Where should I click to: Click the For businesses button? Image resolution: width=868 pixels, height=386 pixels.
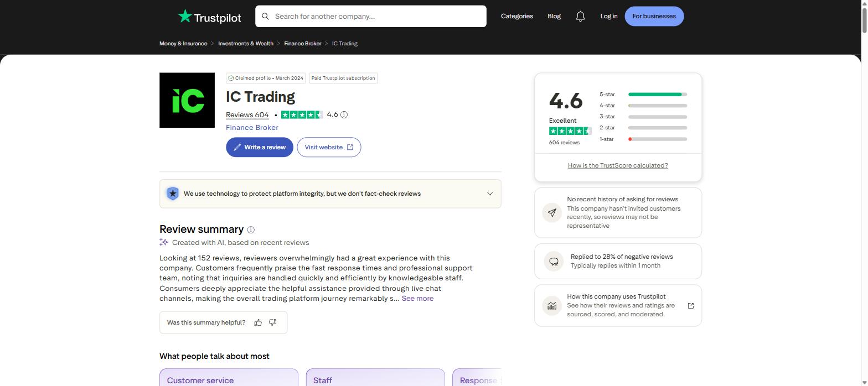coord(654,16)
